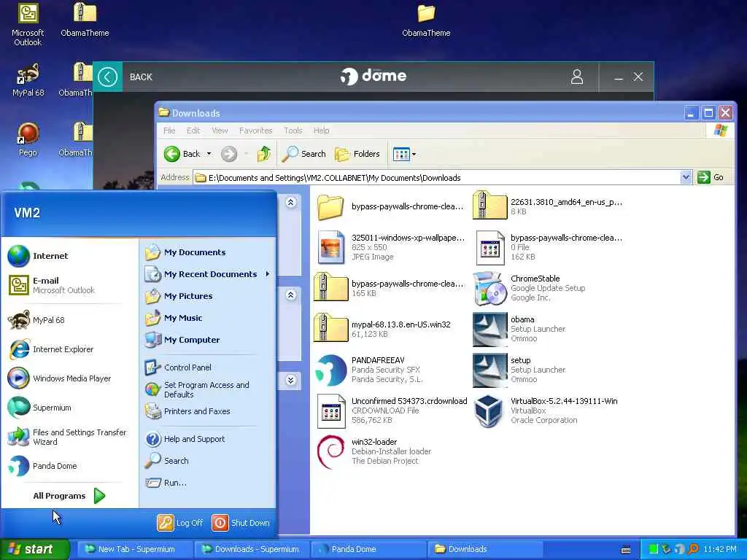
Task: Expand All Programs list
Action: pos(69,496)
